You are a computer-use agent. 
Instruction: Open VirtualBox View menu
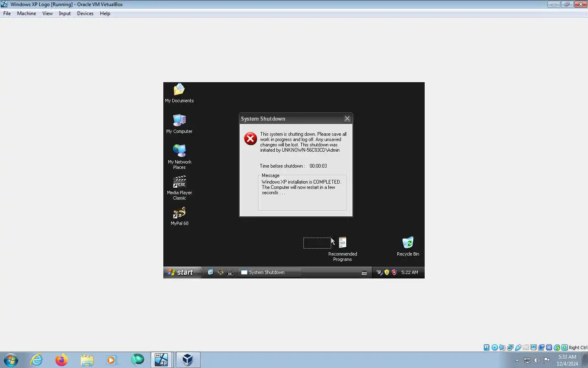(x=47, y=13)
